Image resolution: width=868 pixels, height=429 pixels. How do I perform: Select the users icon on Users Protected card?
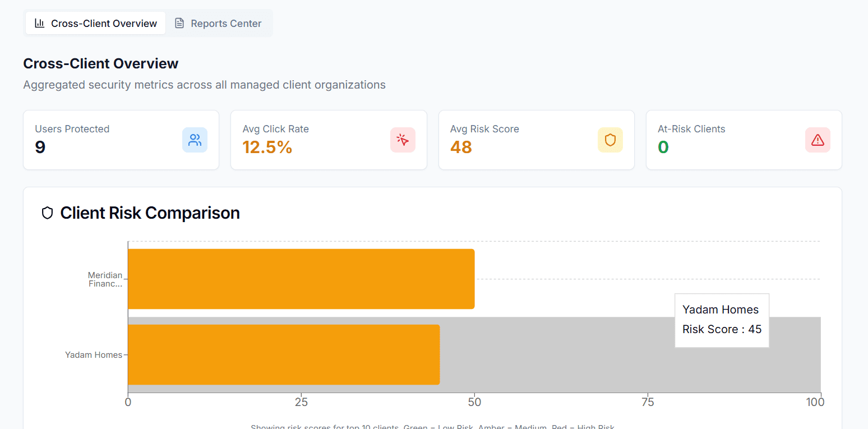point(195,140)
